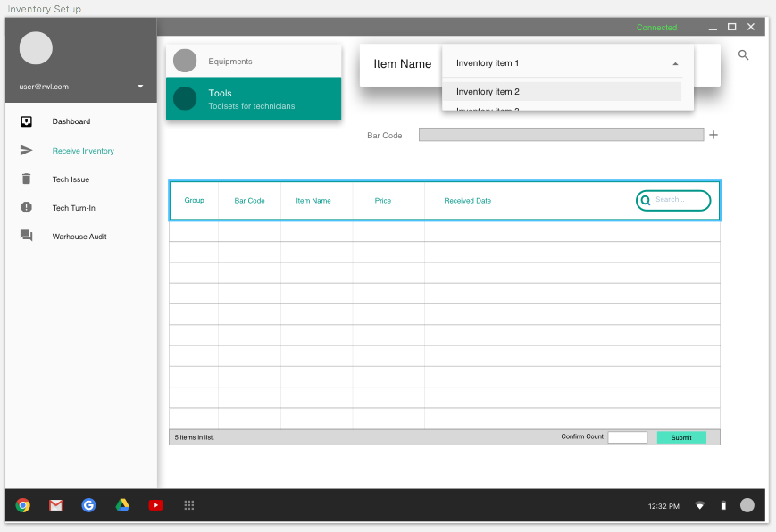Click the Tech Turn-In alert icon
Screen dimensions: 776x532
(27, 208)
